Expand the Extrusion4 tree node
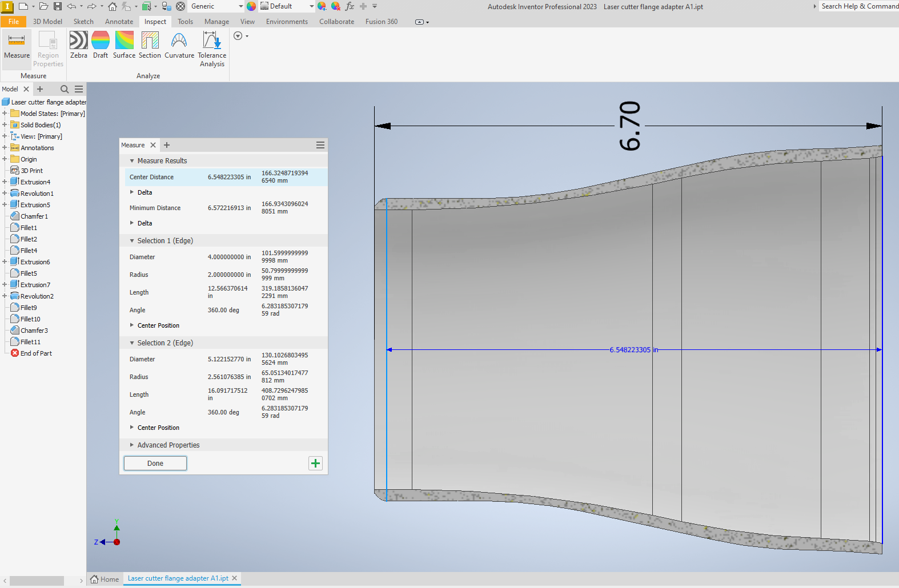 click(x=5, y=182)
